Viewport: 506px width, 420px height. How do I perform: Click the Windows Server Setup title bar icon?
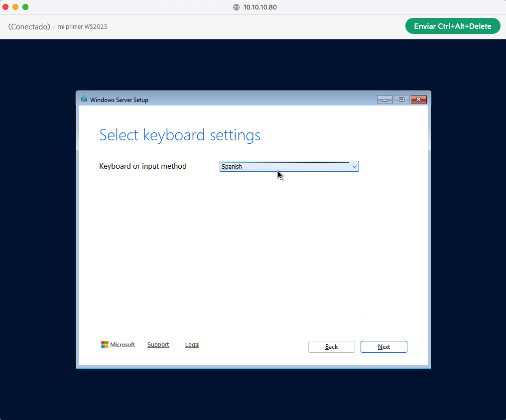(84, 99)
